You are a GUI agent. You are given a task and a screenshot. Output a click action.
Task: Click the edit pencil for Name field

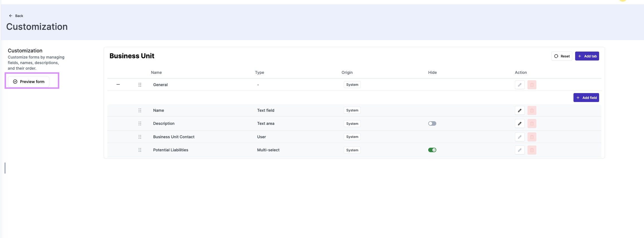(x=519, y=110)
